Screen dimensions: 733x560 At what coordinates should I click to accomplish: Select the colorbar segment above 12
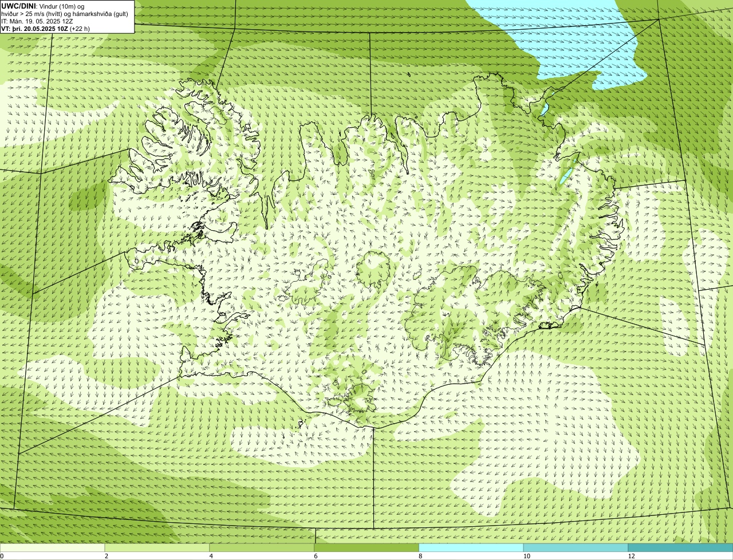click(x=680, y=548)
